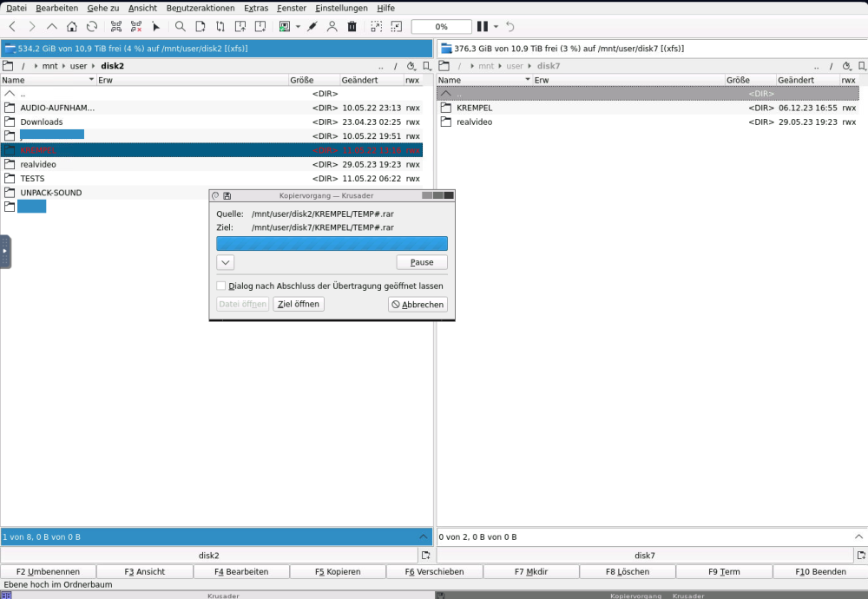Go to the home directory icon
Screen dimensions: 868x599
tap(72, 27)
